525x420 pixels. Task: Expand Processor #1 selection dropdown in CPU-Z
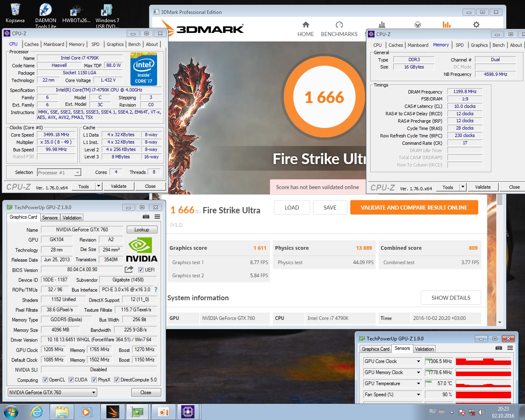[x=78, y=173]
